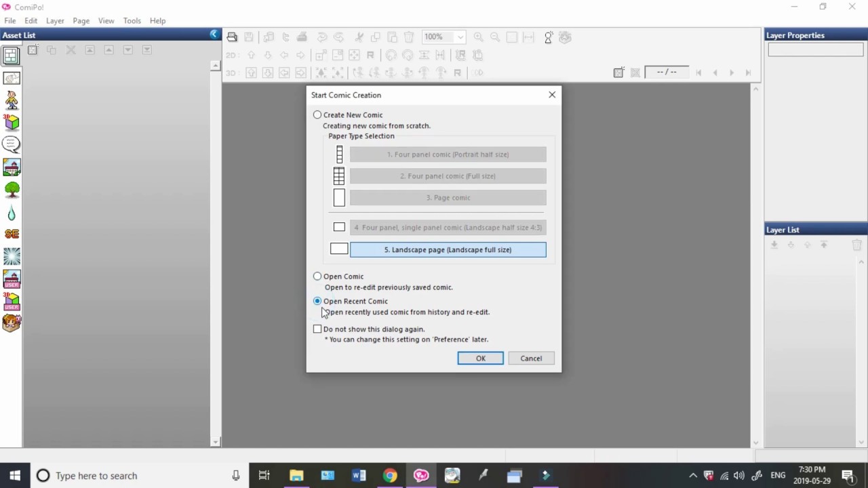
Task: Choose 5. Landscape page (Landscape full size)
Action: (x=448, y=249)
